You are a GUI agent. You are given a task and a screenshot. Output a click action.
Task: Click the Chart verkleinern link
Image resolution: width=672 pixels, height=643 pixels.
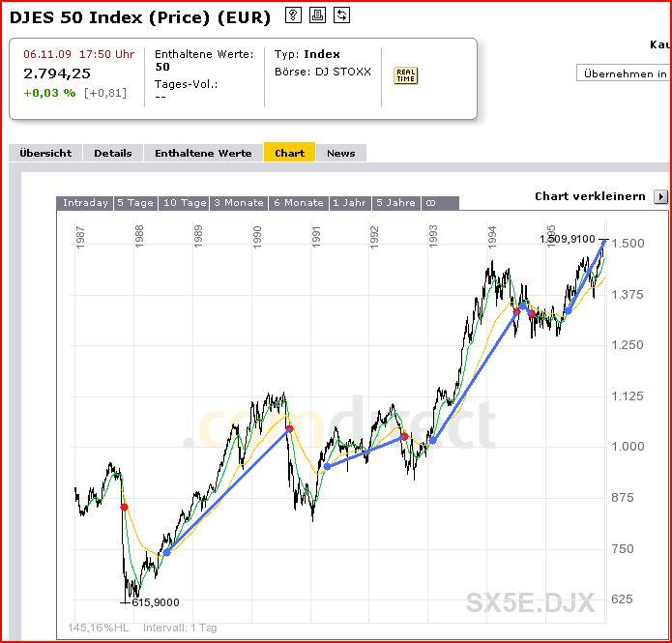[x=590, y=196]
